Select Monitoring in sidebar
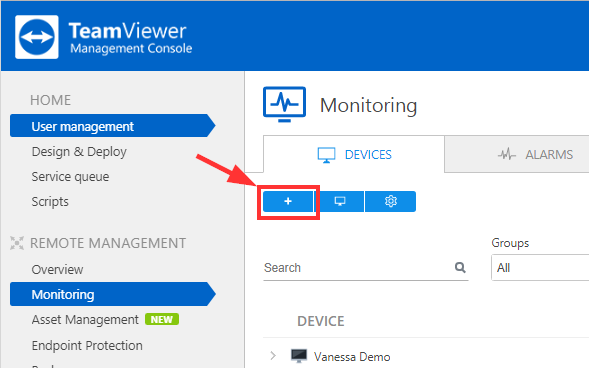Image resolution: width=589 pixels, height=368 pixels. [113, 294]
